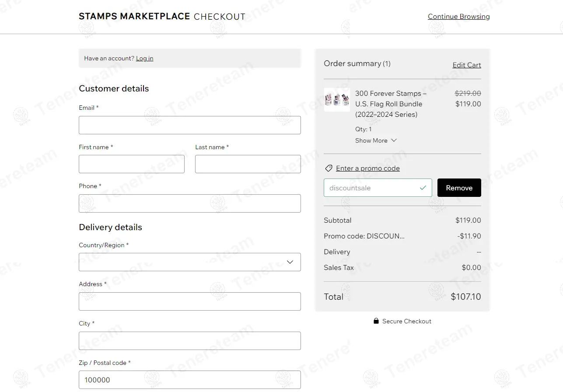Click into the Phone field
Image resolution: width=563 pixels, height=392 pixels.
tap(189, 203)
